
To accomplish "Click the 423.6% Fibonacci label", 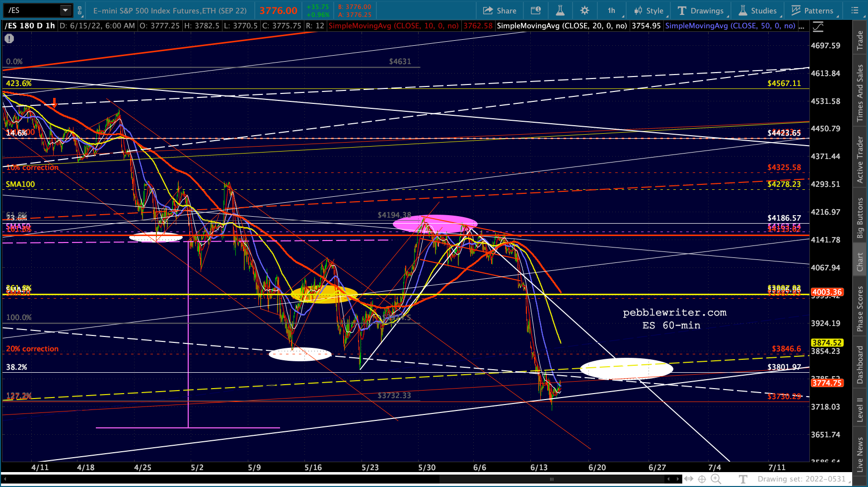I will (x=19, y=83).
